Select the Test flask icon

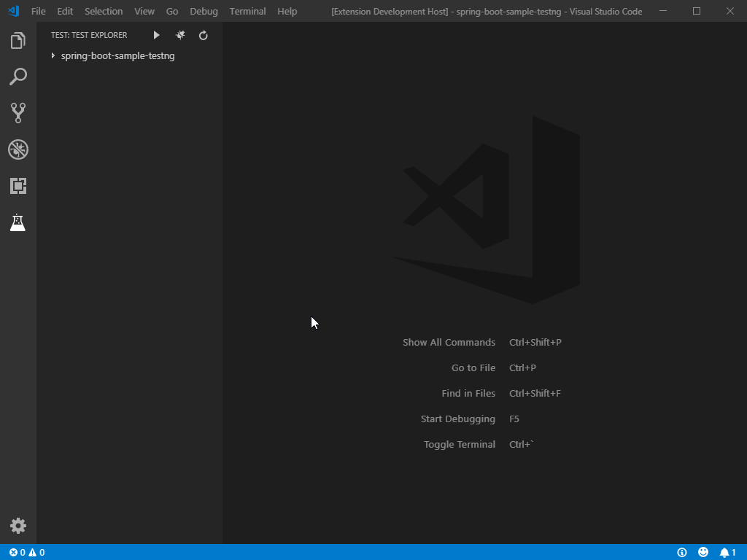pos(18,222)
